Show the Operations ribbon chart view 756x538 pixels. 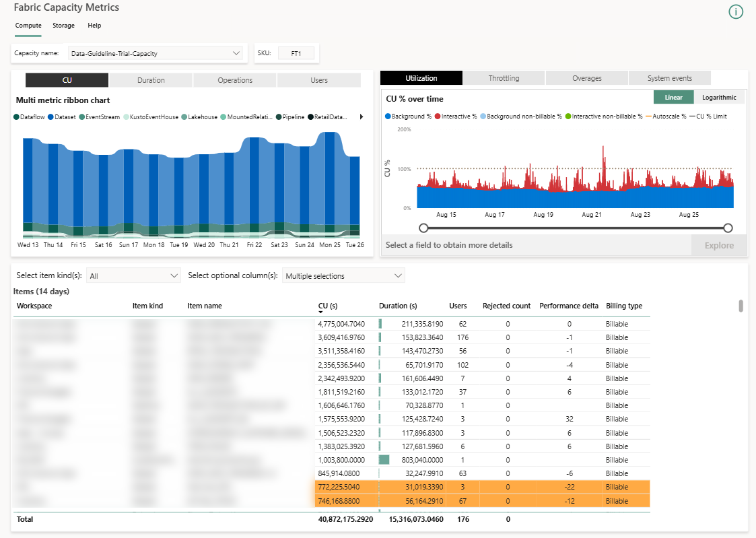[235, 80]
